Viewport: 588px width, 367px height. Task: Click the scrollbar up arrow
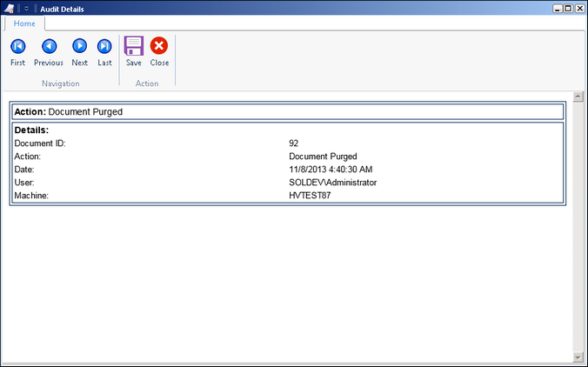(578, 97)
